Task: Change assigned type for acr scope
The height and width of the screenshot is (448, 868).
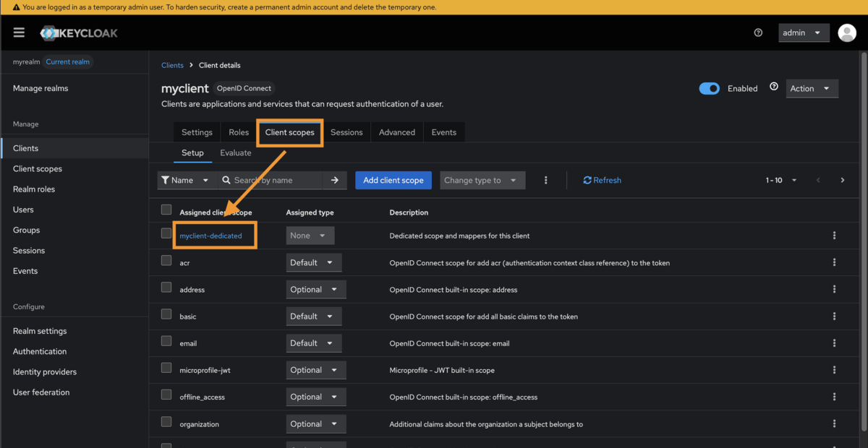Action: [x=314, y=262]
